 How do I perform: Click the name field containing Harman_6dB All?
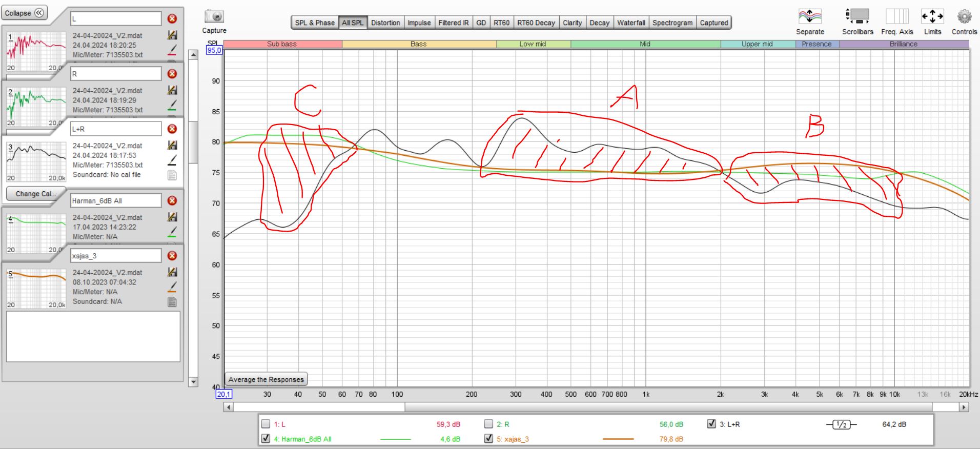[116, 200]
